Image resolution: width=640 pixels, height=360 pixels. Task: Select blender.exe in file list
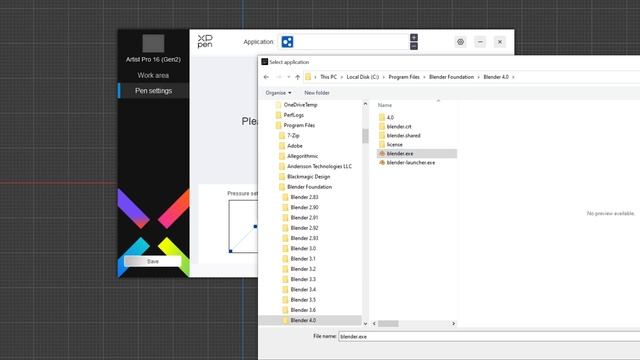click(x=417, y=153)
